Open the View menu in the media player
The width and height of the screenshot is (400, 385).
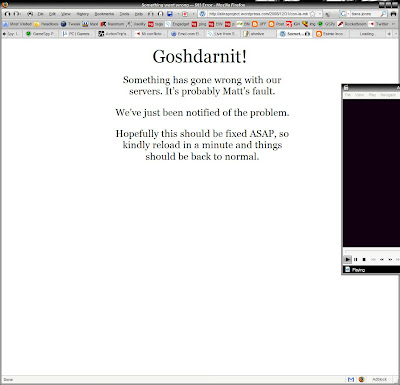tap(359, 95)
